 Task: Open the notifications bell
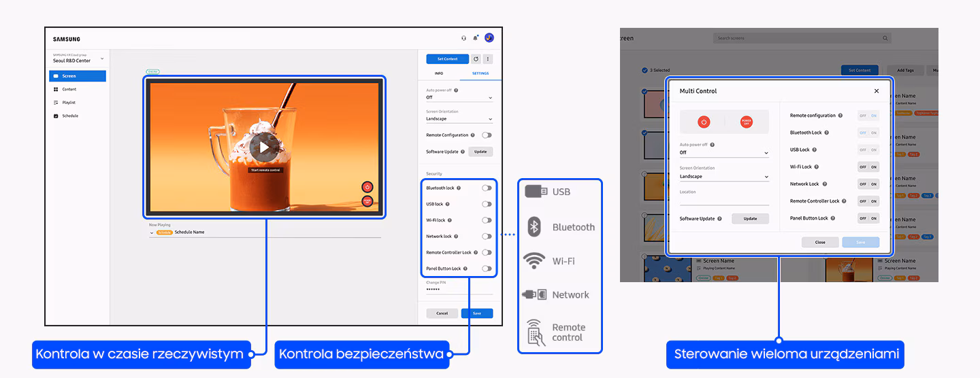pyautogui.click(x=475, y=38)
